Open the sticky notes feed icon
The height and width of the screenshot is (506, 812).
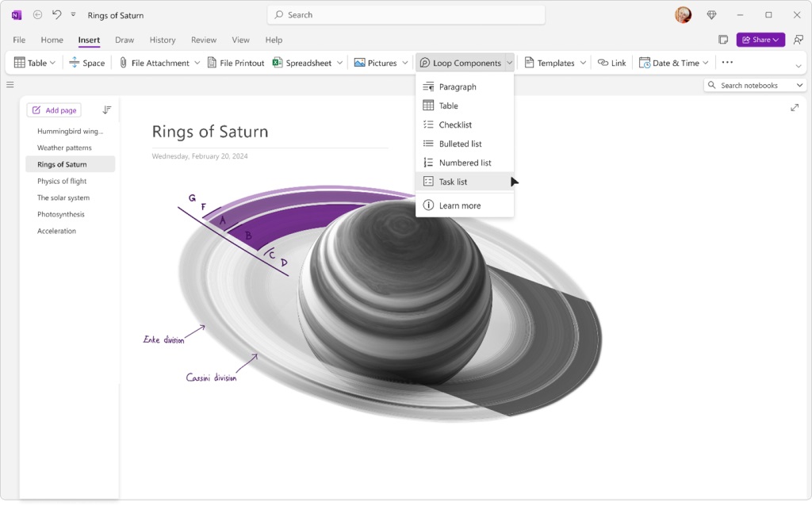(723, 40)
